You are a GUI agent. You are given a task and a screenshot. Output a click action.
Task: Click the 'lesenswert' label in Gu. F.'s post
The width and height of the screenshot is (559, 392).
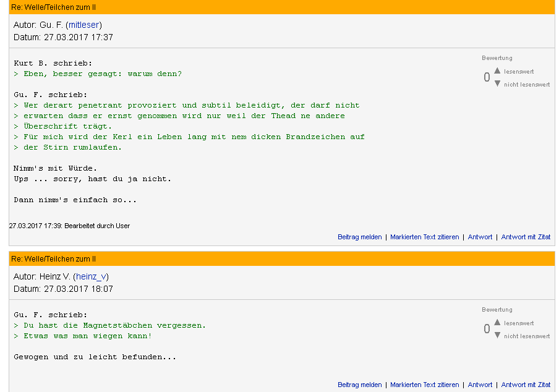[x=519, y=72]
